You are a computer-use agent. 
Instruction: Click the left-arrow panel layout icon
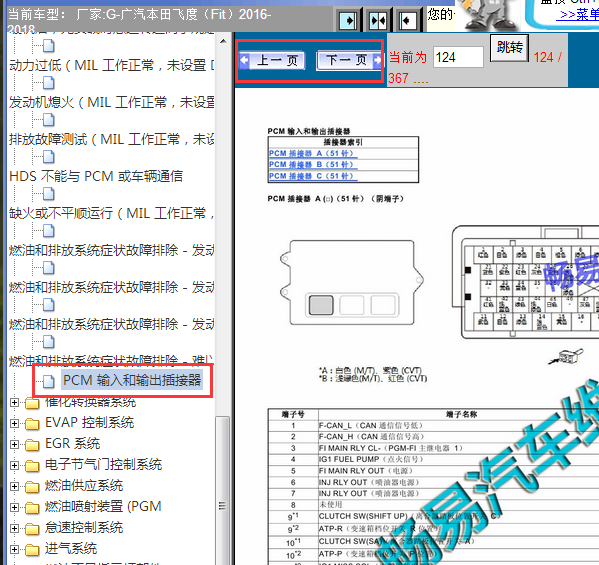(x=407, y=20)
